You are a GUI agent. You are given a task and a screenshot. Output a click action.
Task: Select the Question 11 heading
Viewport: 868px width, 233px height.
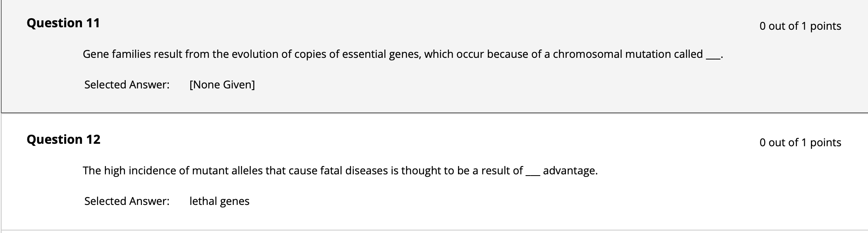(63, 23)
